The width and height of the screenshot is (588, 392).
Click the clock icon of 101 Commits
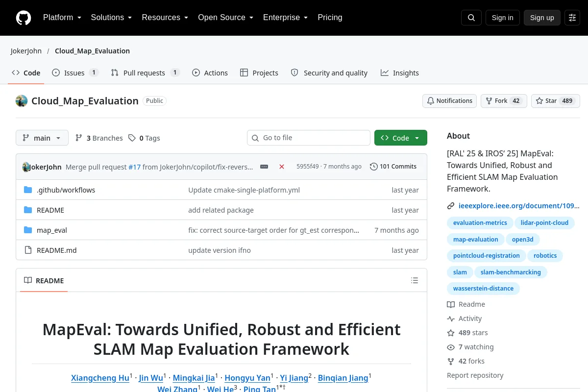374,167
